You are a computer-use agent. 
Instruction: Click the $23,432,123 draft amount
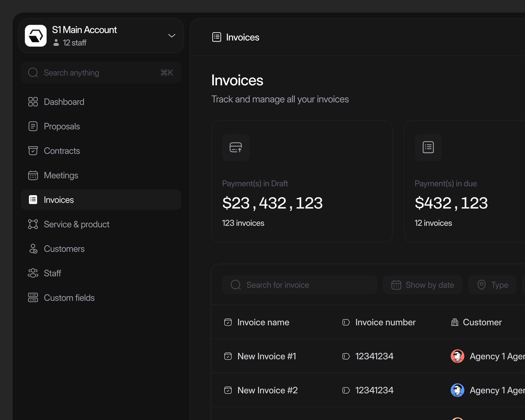click(273, 203)
